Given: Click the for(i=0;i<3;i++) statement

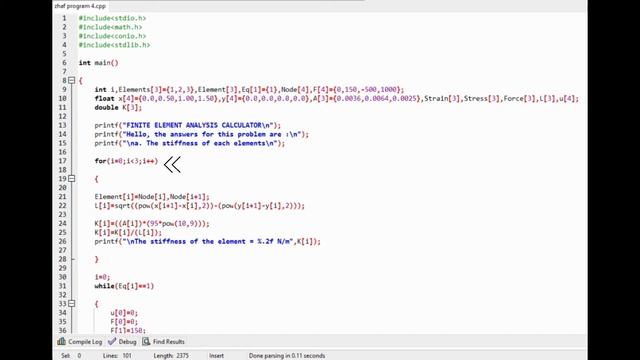Looking at the screenshot, I should [126, 161].
